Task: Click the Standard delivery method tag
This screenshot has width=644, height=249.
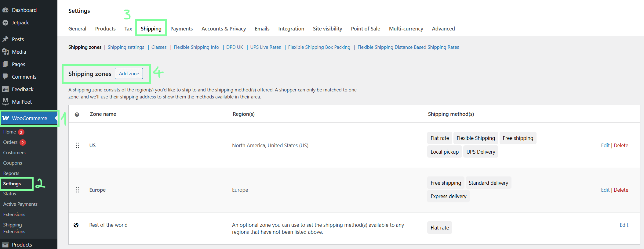Action: [488, 183]
